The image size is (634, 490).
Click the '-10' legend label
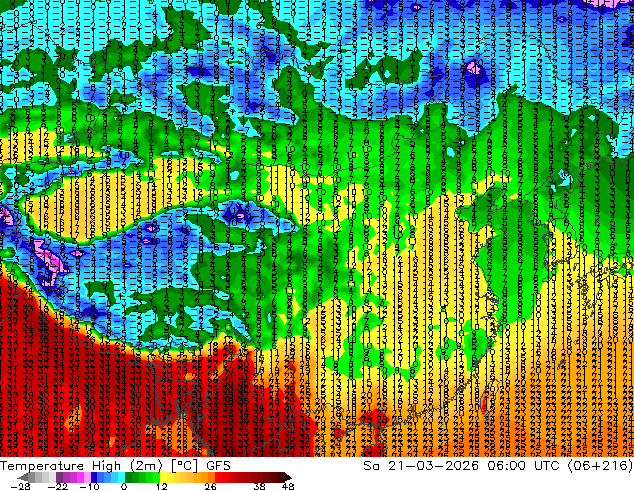[89, 486]
